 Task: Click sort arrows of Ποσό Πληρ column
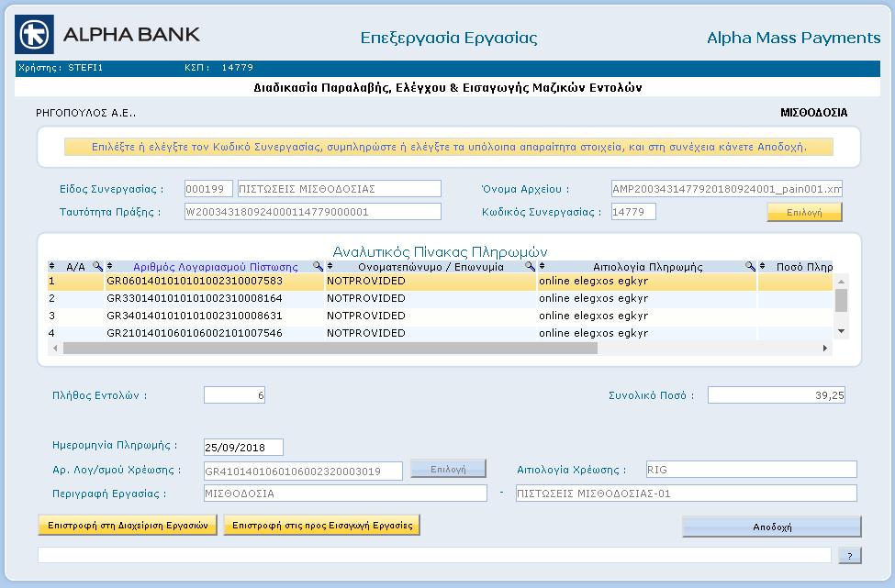click(763, 266)
